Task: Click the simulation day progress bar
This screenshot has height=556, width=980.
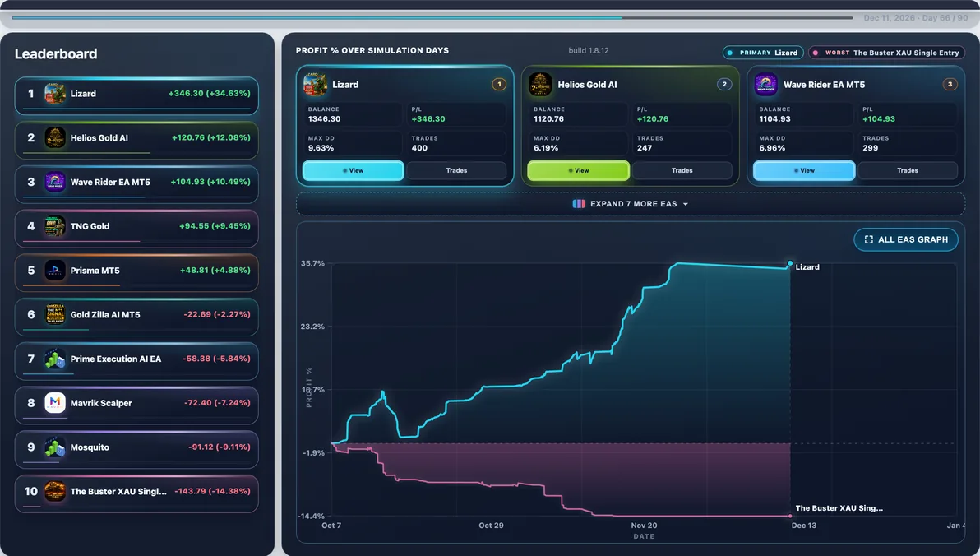Action: pos(432,17)
